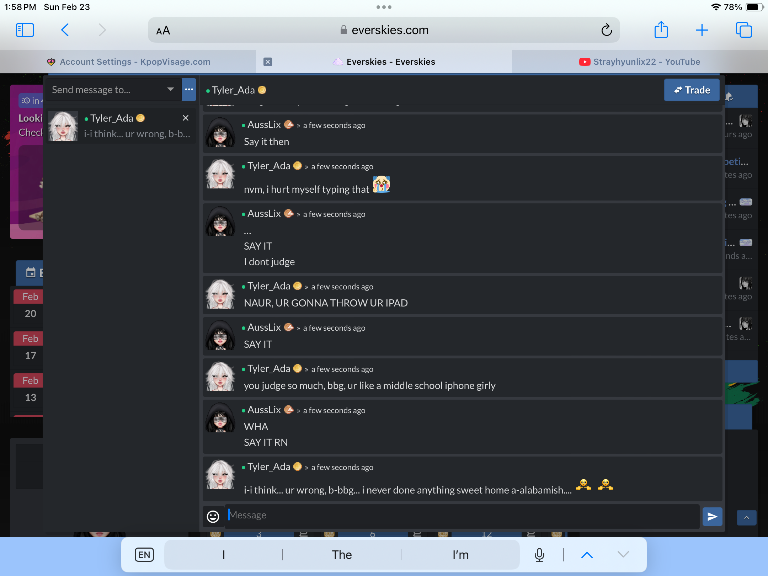Open the Feb 20 calendar entry
The height and width of the screenshot is (576, 768).
point(30,305)
